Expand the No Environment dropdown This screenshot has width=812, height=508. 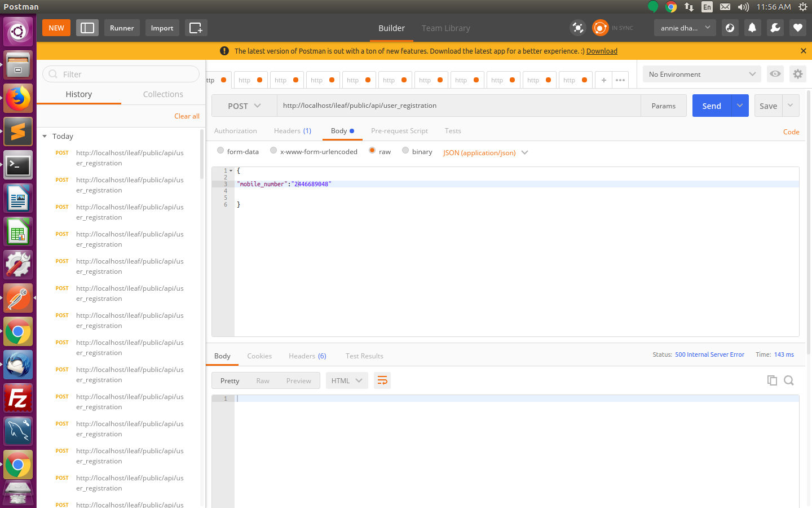(x=701, y=74)
